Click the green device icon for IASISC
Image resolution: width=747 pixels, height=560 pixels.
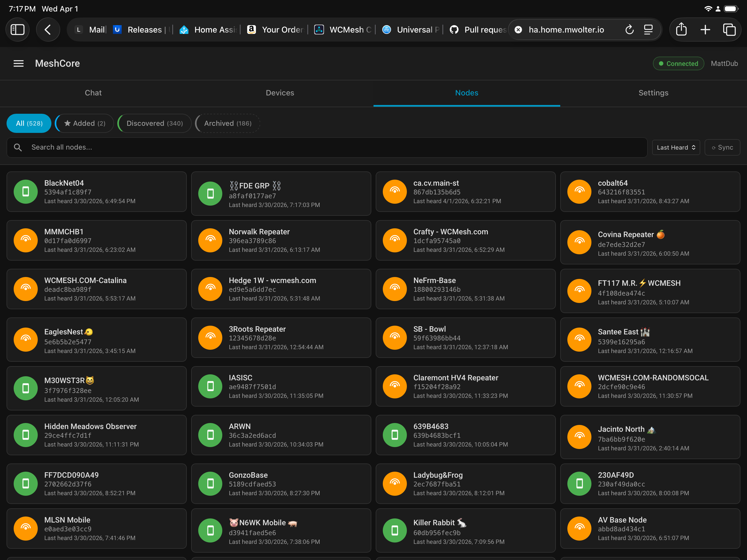click(x=210, y=386)
